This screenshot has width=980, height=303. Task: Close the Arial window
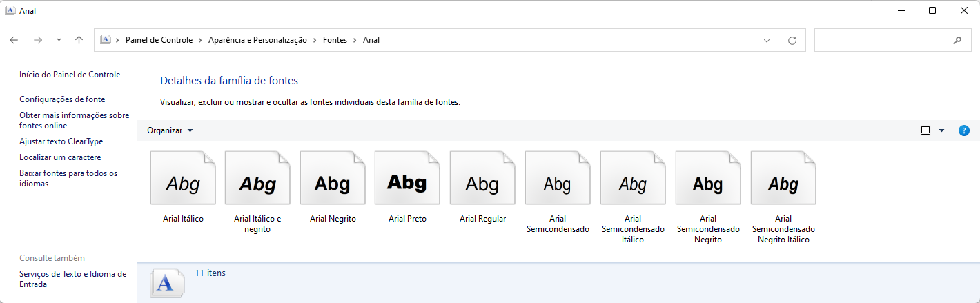tap(964, 10)
